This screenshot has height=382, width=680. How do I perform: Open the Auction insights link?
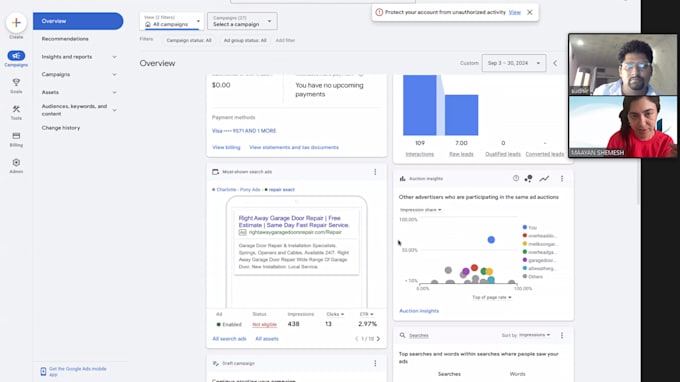[x=419, y=311]
